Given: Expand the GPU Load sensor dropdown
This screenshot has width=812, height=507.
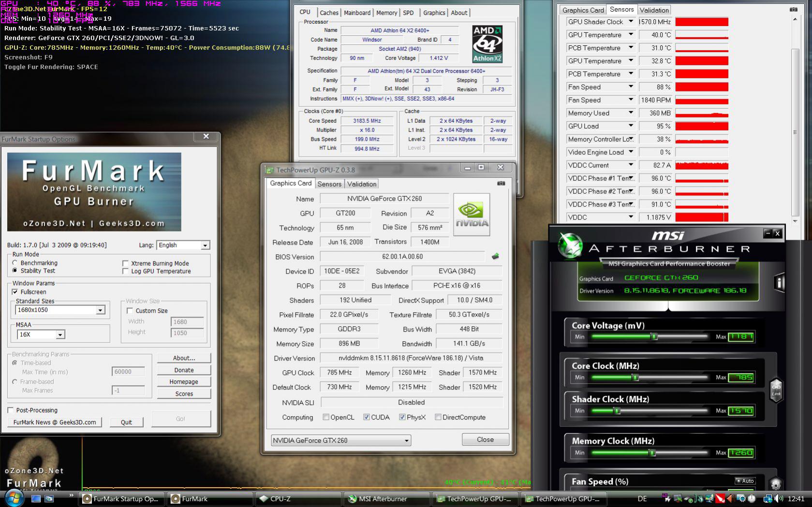Looking at the screenshot, I should 631,126.
